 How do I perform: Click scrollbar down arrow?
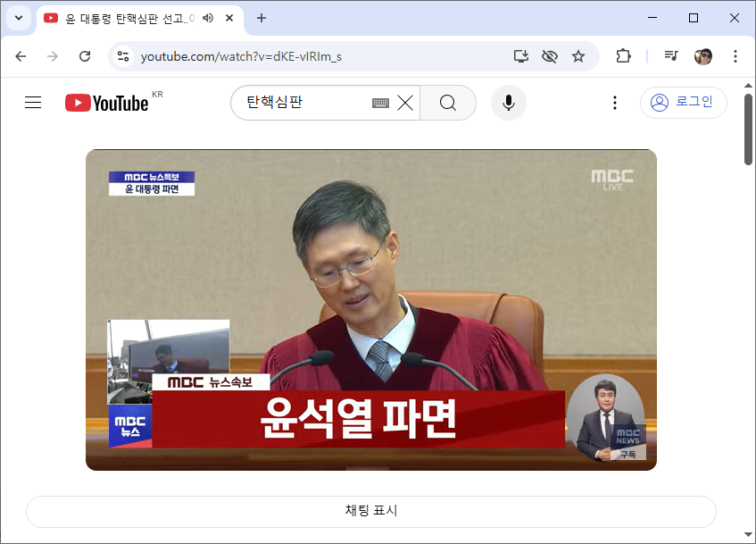coord(748,534)
